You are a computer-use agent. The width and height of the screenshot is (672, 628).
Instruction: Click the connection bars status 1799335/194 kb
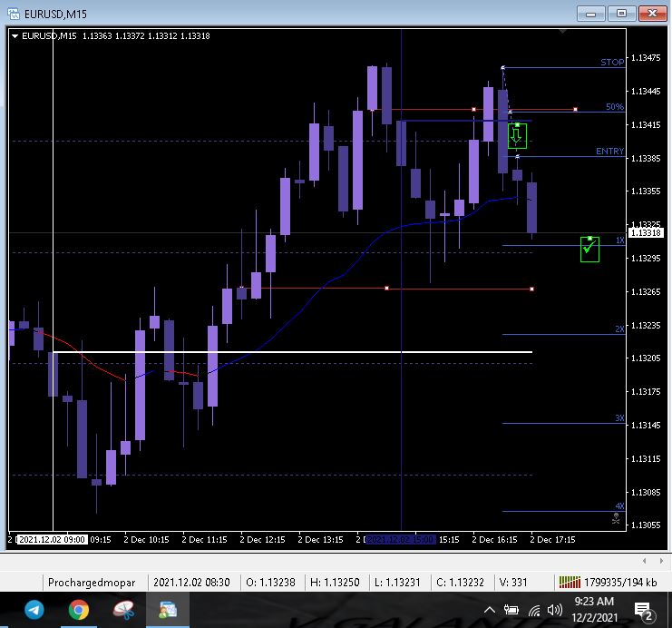[608, 583]
